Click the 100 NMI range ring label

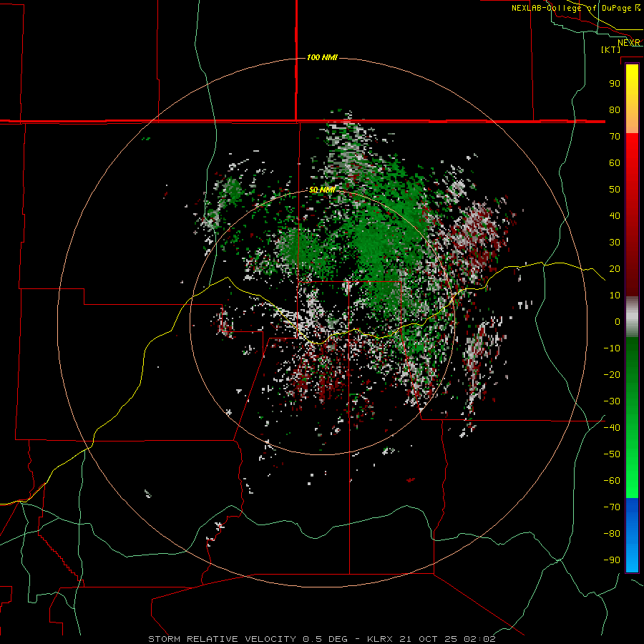pyautogui.click(x=322, y=57)
